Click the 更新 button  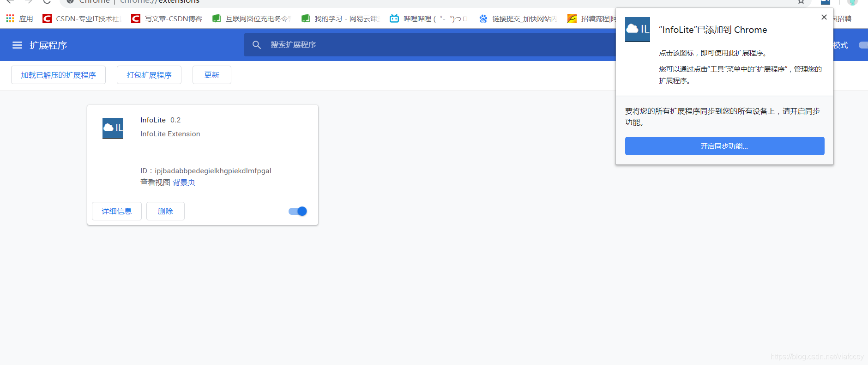coord(212,75)
